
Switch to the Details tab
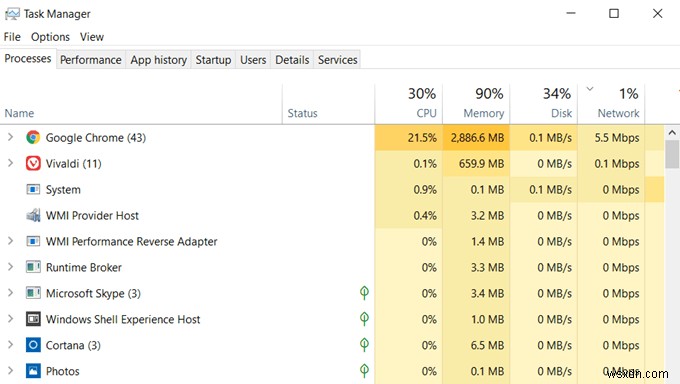tap(292, 60)
